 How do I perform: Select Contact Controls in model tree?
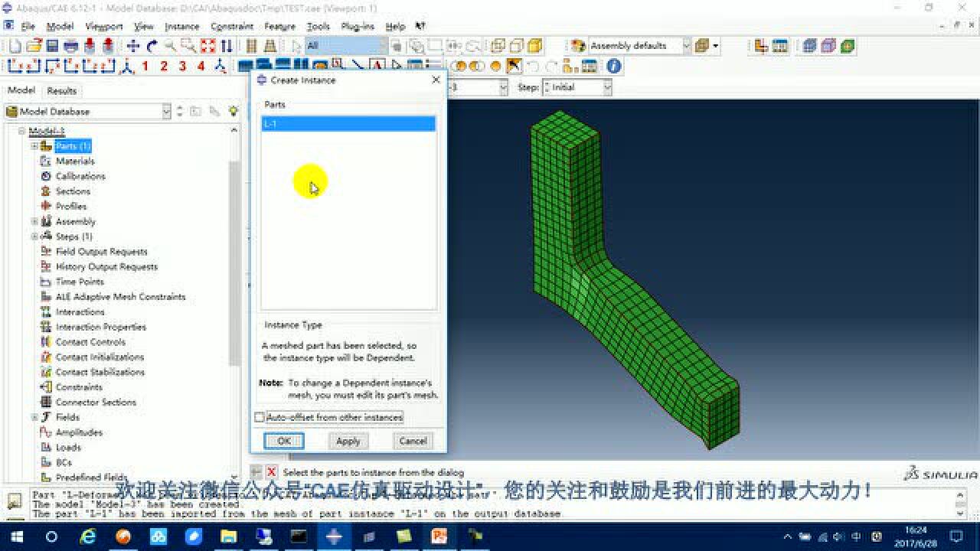90,342
